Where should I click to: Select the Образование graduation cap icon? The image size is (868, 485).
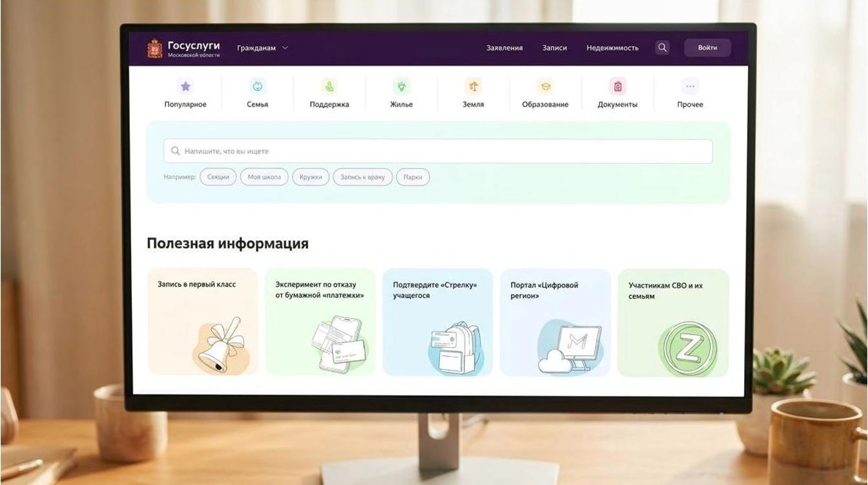click(546, 87)
